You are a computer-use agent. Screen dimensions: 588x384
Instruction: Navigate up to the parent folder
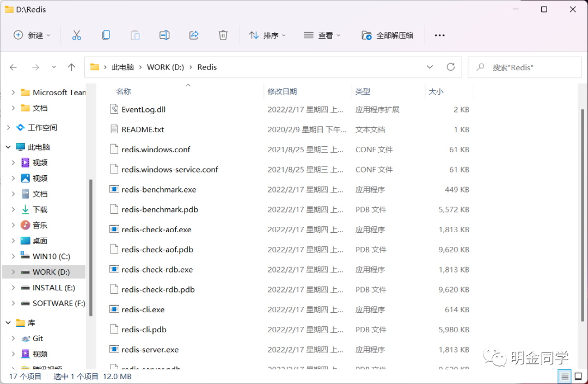point(71,67)
